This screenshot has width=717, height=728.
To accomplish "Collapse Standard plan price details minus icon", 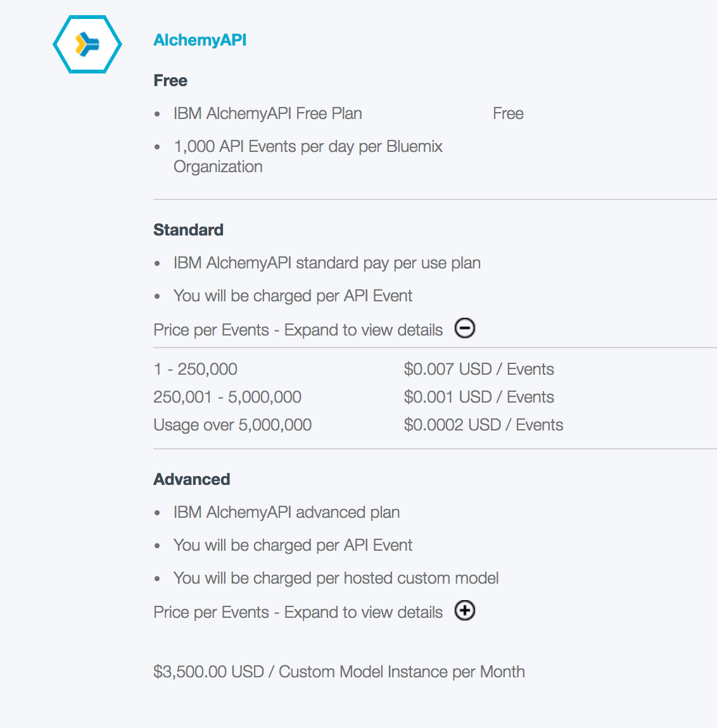I will pyautogui.click(x=465, y=329).
